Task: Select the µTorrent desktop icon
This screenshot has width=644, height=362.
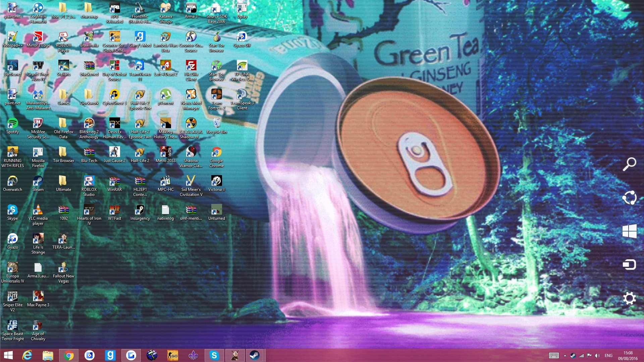Action: (166, 97)
